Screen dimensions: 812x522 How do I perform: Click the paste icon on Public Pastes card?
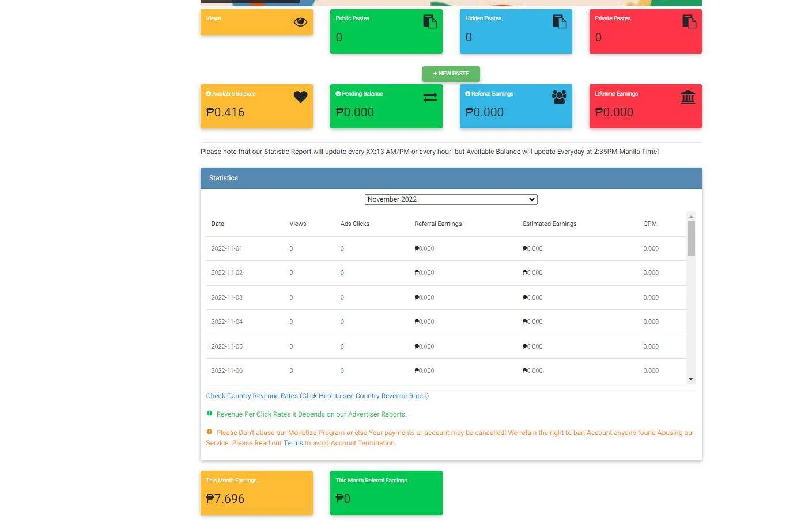[430, 22]
